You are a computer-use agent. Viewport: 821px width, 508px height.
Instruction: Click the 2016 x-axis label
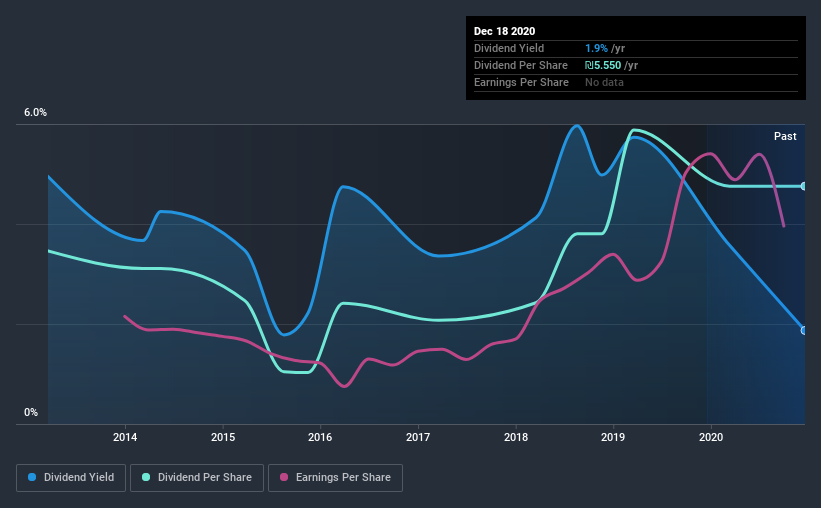tap(320, 437)
